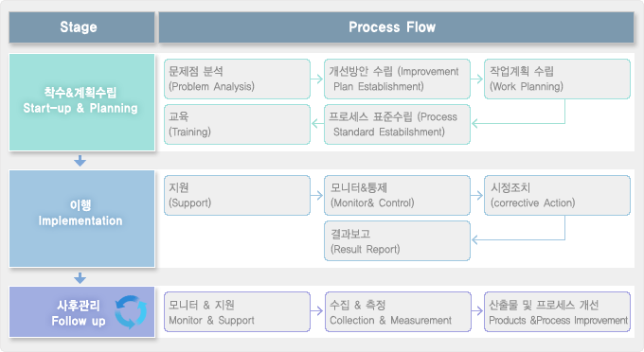Screen dimensions: 644x352
Task: Click left arrow pointing to Training box
Action: tap(317, 123)
